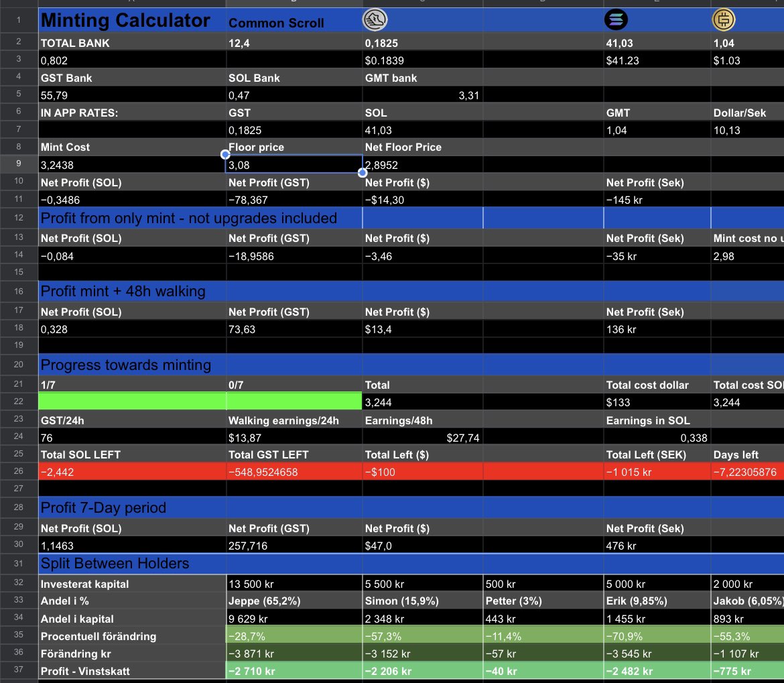The image size is (784, 683).
Task: Click the gold GMT coin icon
Action: coord(724,20)
